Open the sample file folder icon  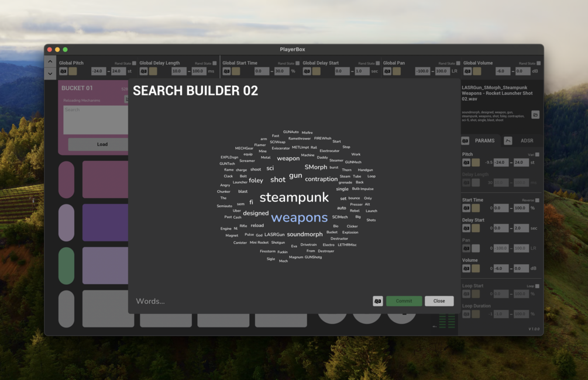[535, 115]
